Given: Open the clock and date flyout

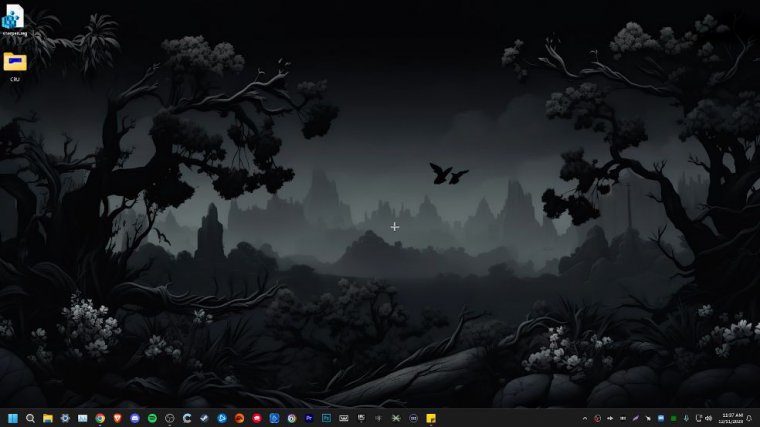Looking at the screenshot, I should point(731,418).
